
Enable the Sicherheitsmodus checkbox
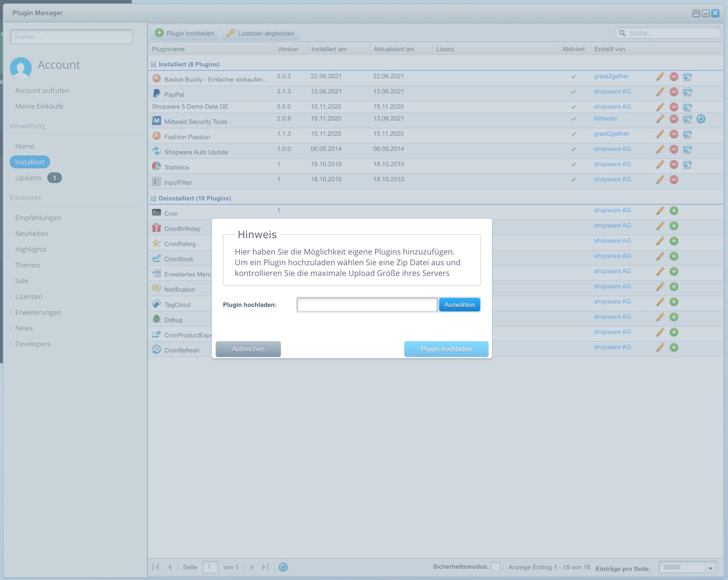495,567
